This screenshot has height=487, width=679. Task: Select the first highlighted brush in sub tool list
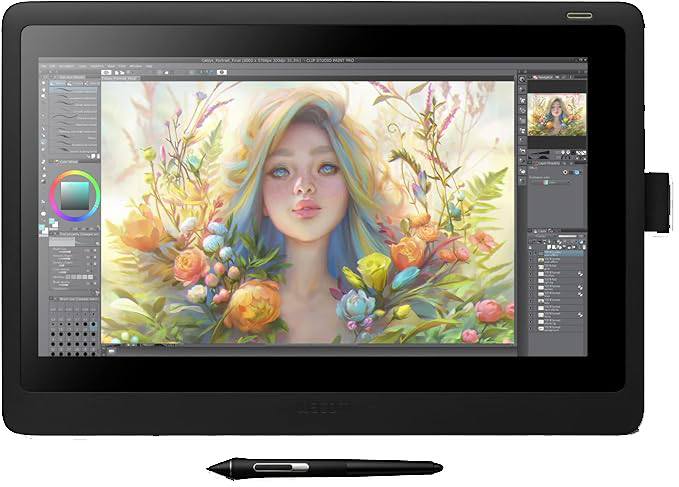coord(73,90)
